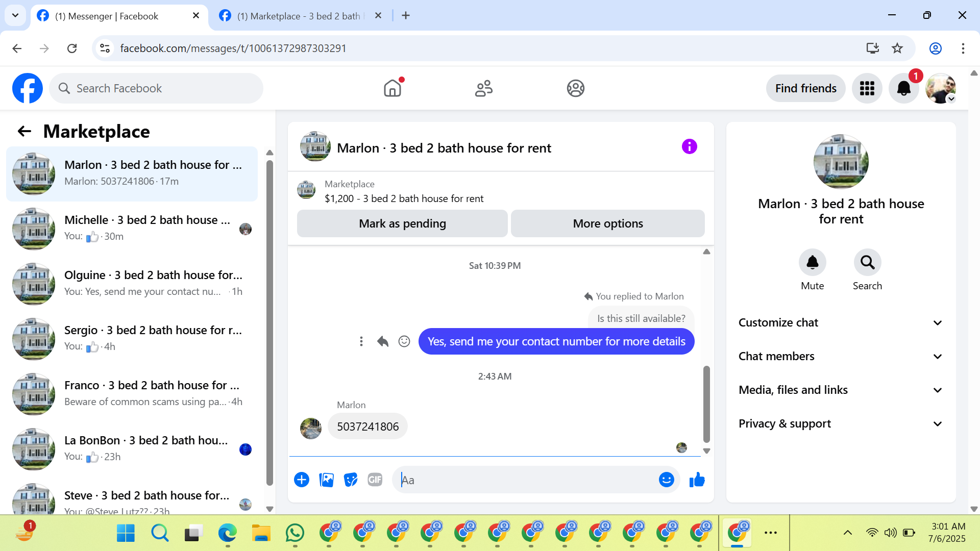Open the GIF picker
Viewport: 980px width, 551px height.
pyautogui.click(x=375, y=480)
